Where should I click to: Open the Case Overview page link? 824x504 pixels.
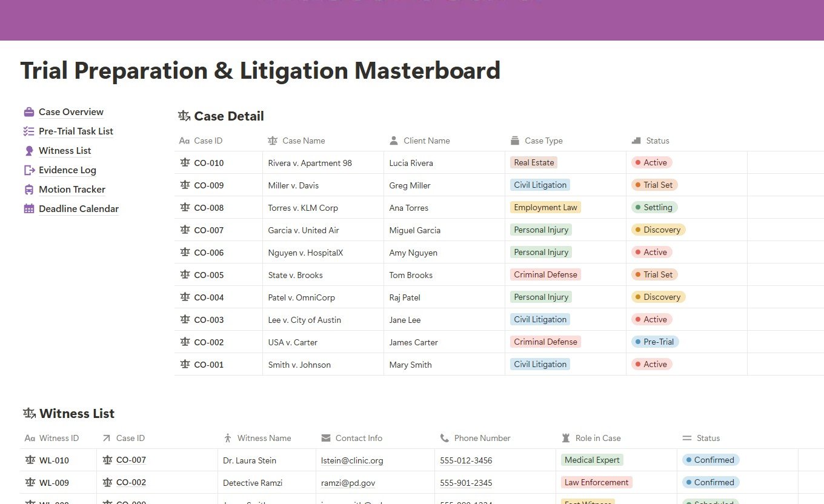71,112
